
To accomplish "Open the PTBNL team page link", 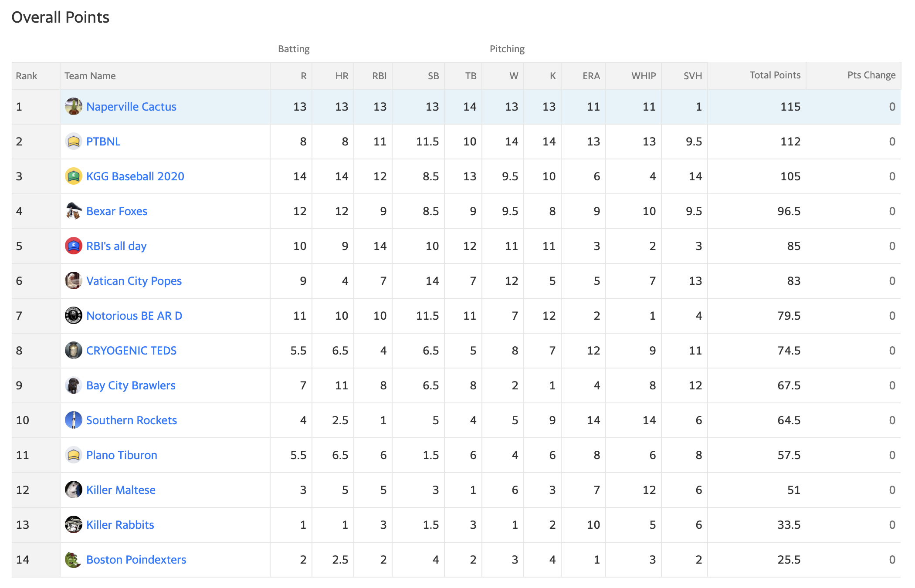I will coord(103,142).
